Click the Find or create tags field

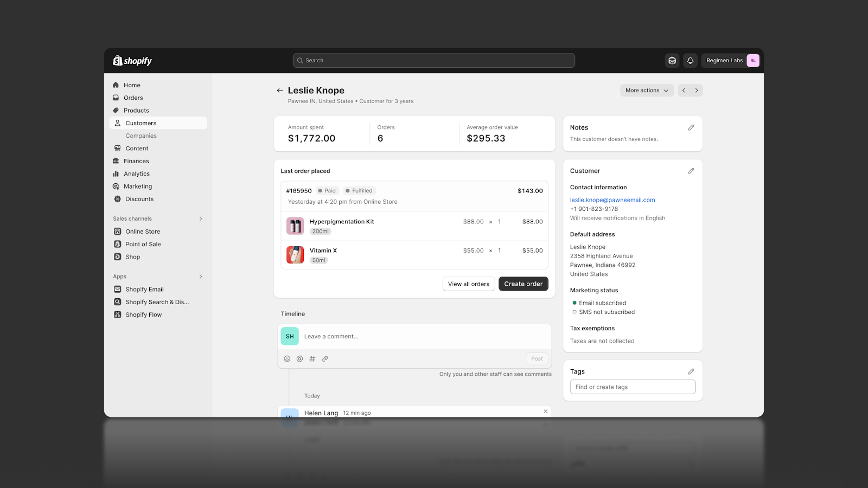pos(633,387)
